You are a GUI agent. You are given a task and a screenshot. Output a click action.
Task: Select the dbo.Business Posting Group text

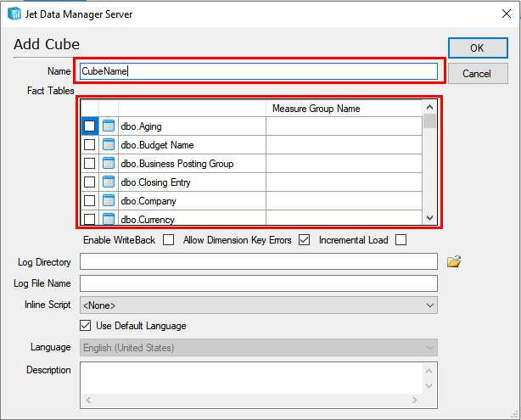click(x=177, y=164)
